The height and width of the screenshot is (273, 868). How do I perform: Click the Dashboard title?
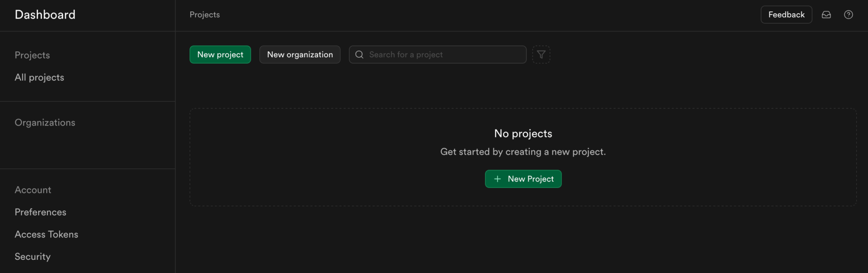45,15
